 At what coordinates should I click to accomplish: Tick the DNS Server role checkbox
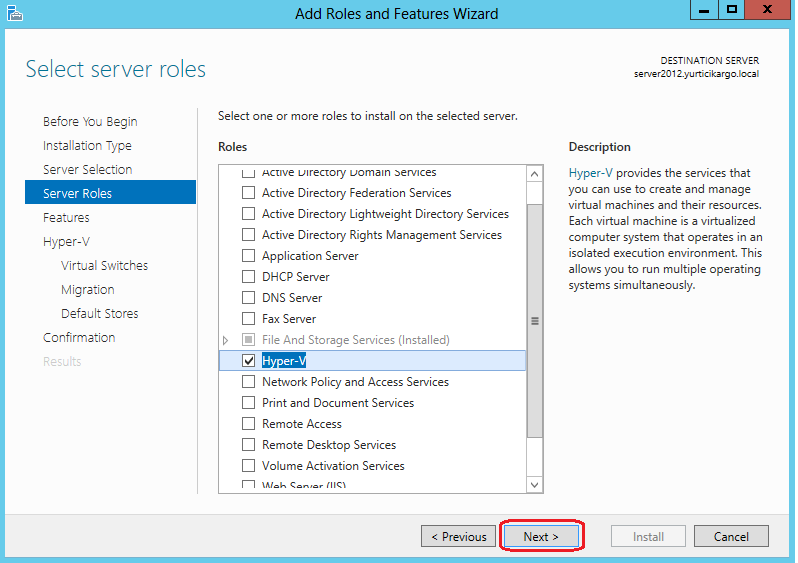coord(249,298)
